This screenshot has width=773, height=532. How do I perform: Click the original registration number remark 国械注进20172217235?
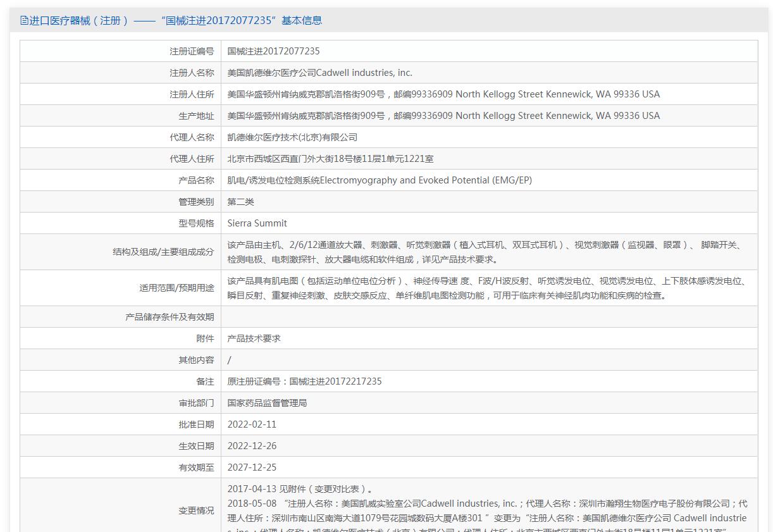pos(304,381)
